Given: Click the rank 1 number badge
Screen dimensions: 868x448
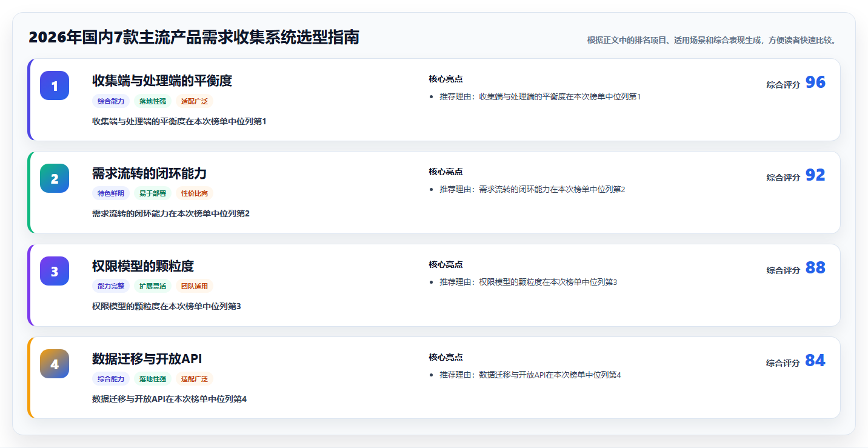Looking at the screenshot, I should [x=55, y=85].
